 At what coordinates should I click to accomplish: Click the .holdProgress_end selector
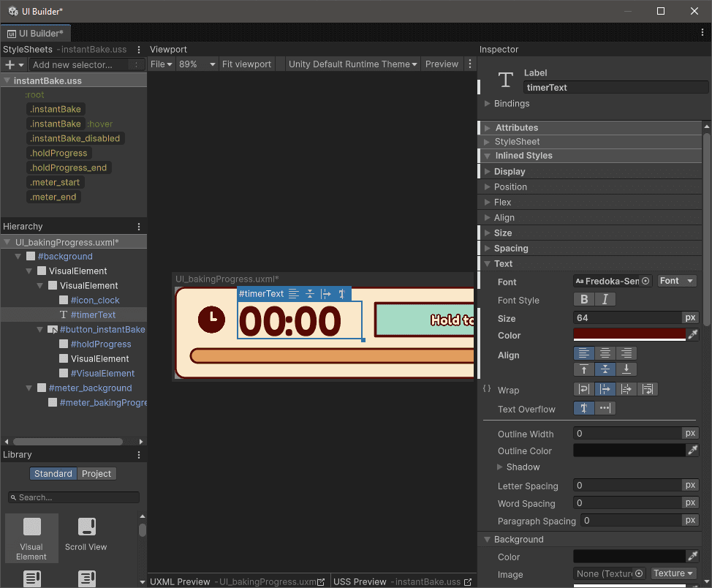68,167
